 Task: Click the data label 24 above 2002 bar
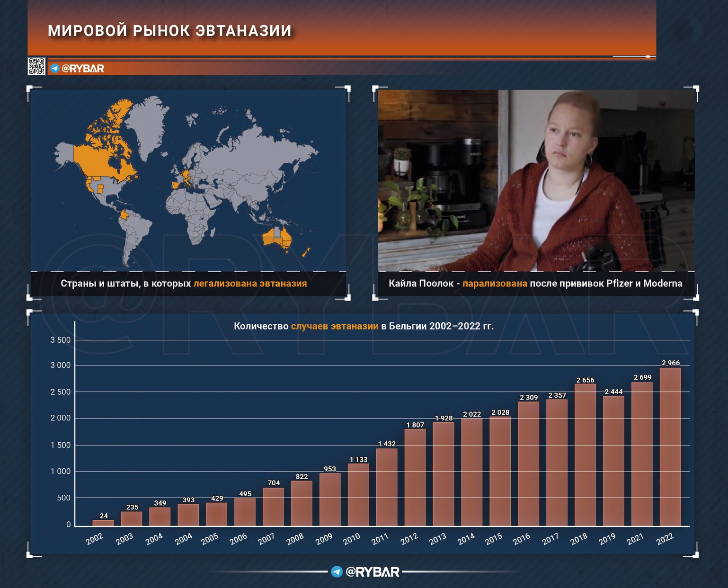pyautogui.click(x=104, y=516)
